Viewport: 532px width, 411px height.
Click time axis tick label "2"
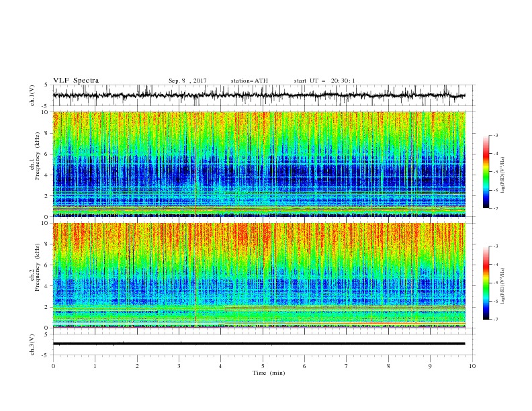click(x=137, y=366)
